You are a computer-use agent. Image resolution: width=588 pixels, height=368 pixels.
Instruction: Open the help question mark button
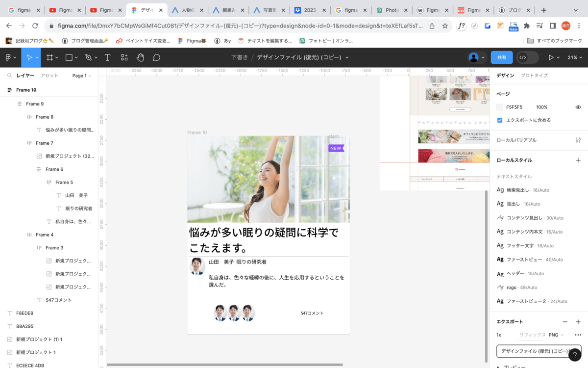coord(575,355)
